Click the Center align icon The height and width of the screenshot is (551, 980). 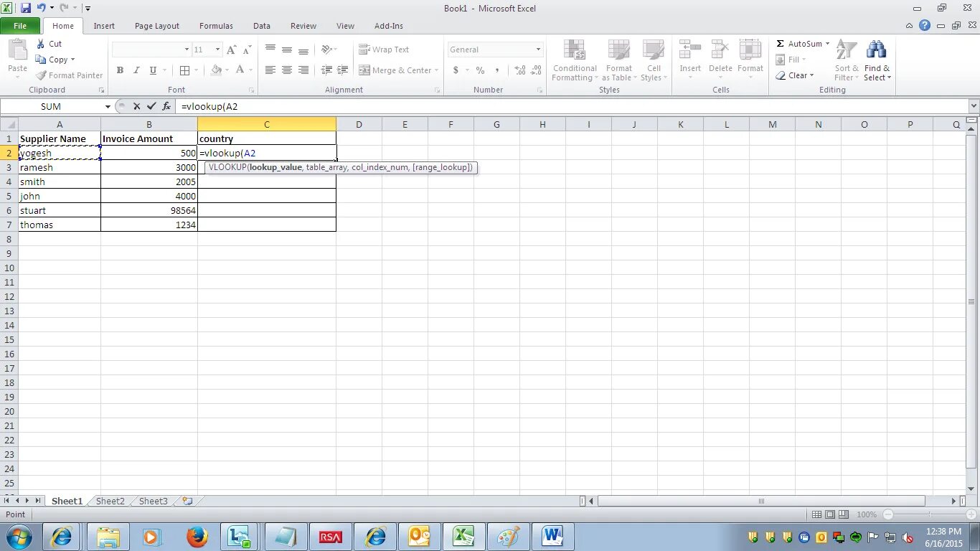286,70
